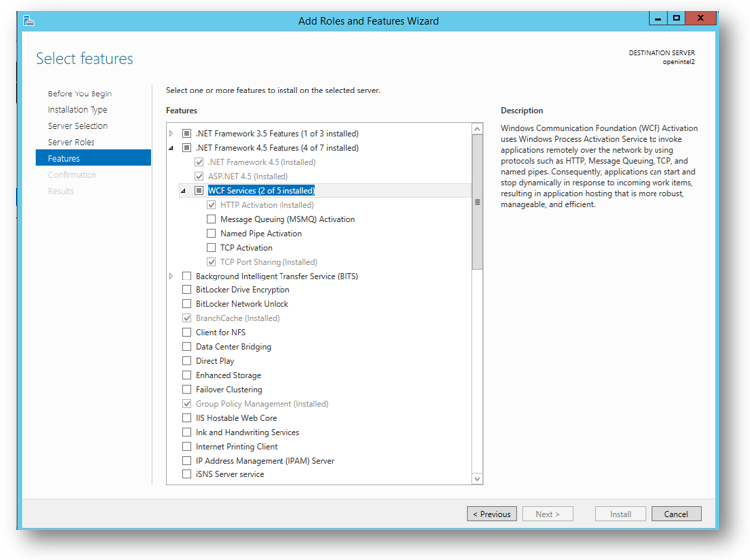Select BranchCache (Installed) row text

238,318
